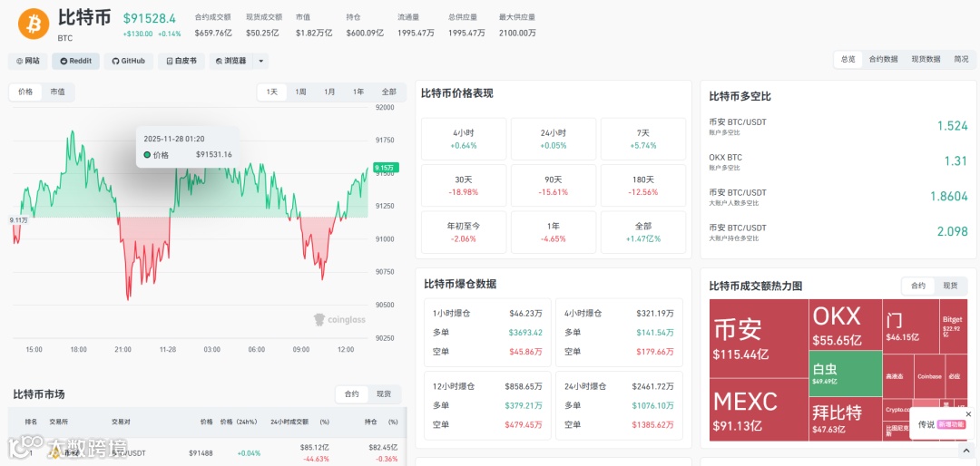This screenshot has height=466, width=980.
Task: Set chart range to 1月
Action: click(329, 92)
